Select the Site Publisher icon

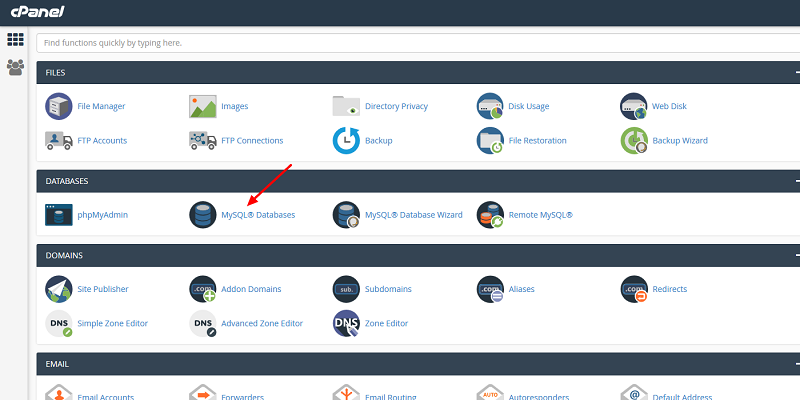(x=59, y=289)
